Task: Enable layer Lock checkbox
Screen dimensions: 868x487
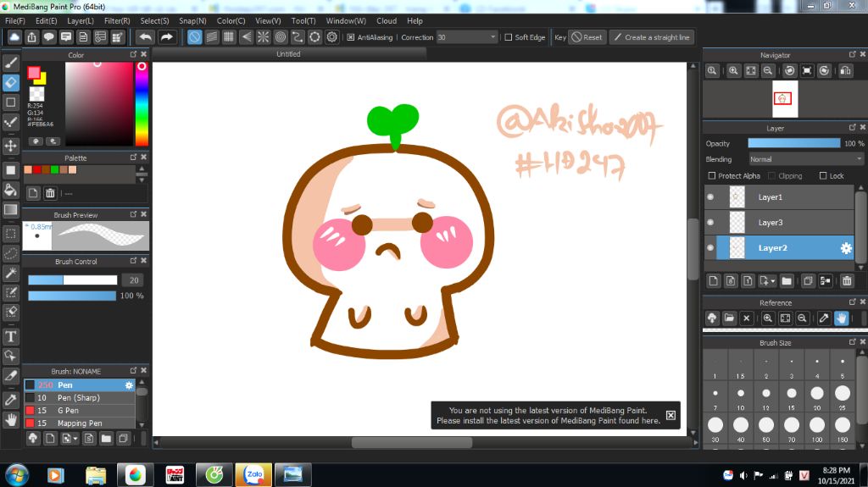Action: click(823, 175)
